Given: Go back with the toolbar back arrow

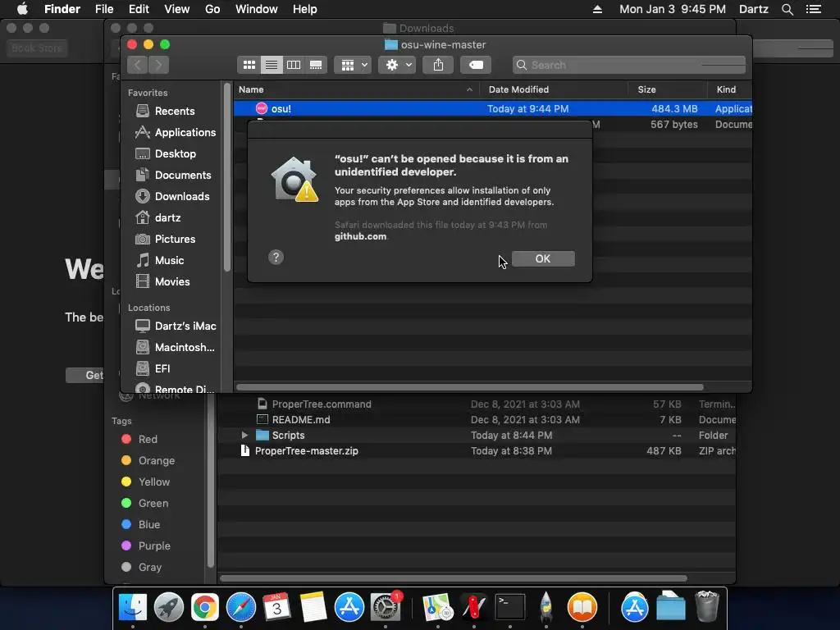Looking at the screenshot, I should point(138,65).
